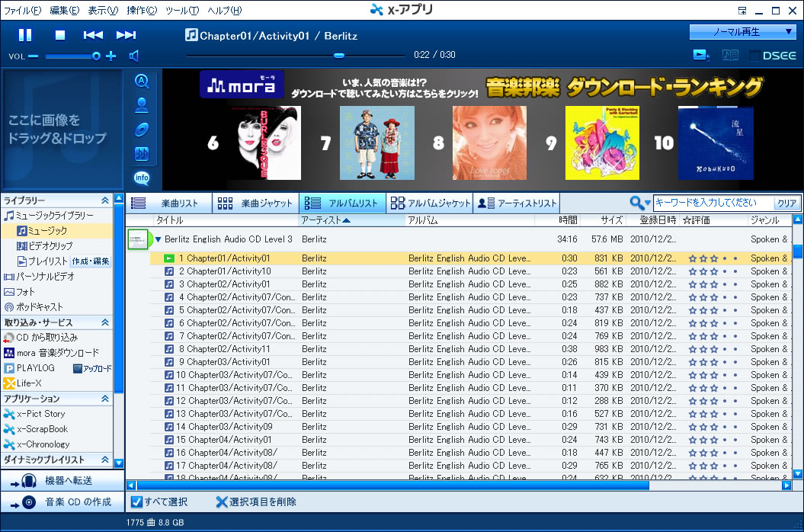Viewport: 804px width, 532px height.
Task: Click the search magnifier icon
Action: (636, 203)
